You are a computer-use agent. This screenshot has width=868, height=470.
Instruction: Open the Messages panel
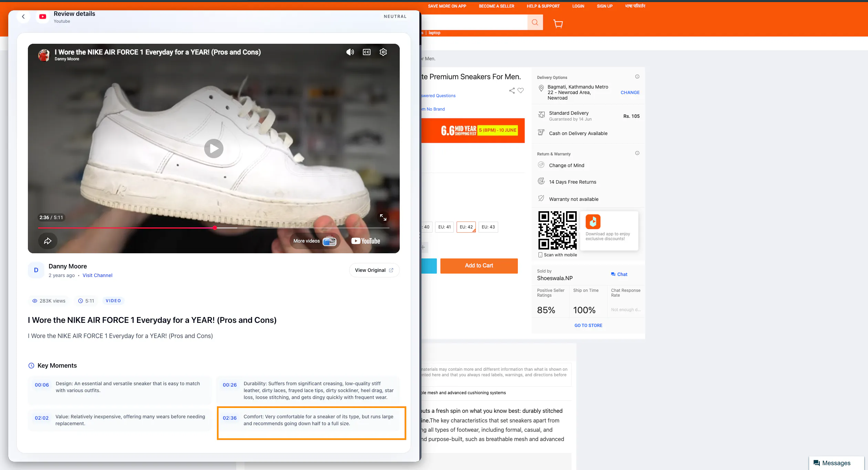click(x=836, y=463)
